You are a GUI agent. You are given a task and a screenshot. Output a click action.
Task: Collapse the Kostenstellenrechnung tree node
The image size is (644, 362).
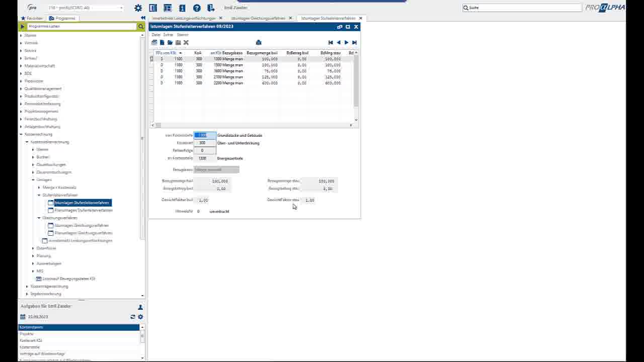coord(27,142)
